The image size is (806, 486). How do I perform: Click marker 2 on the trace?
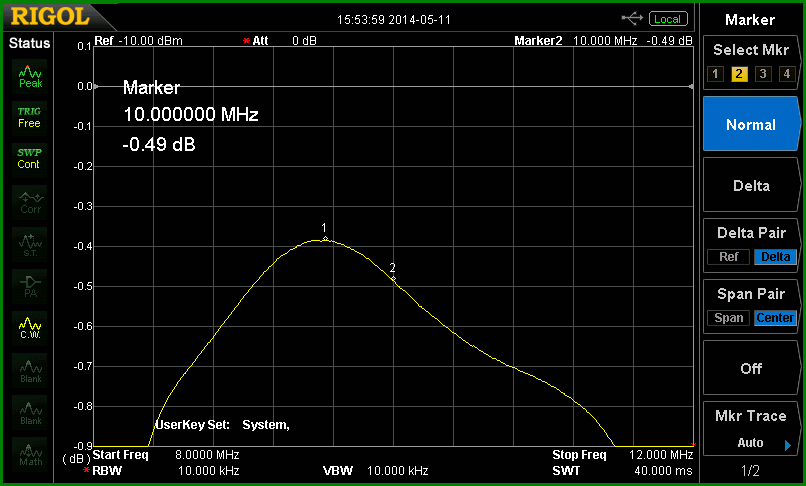click(393, 278)
